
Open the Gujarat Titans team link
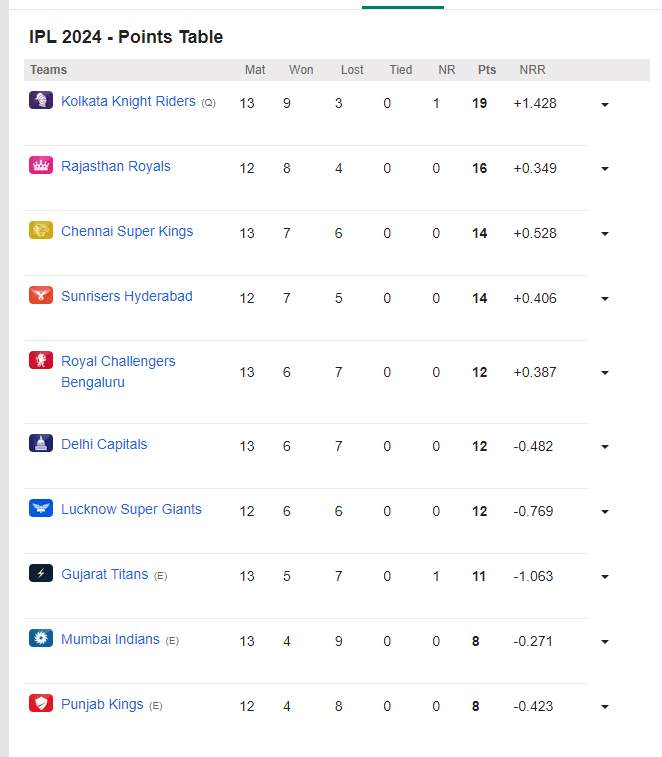(x=105, y=575)
